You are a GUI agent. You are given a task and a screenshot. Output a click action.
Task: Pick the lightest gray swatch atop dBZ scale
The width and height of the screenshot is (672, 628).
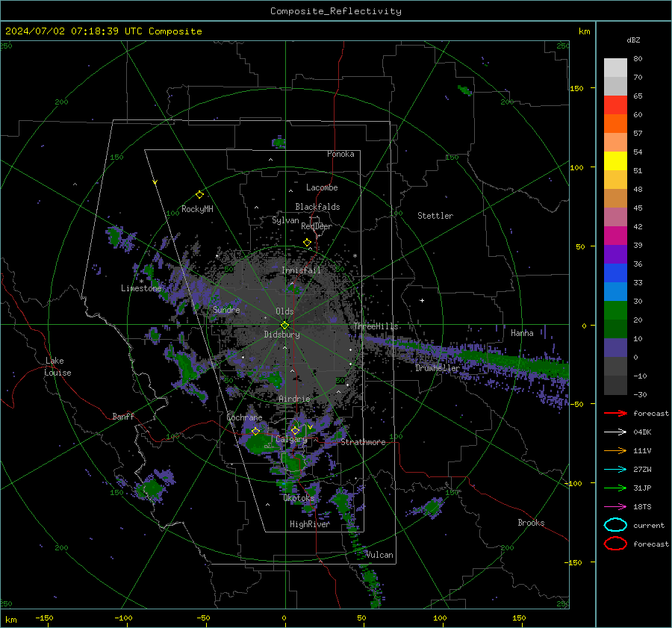615,67
